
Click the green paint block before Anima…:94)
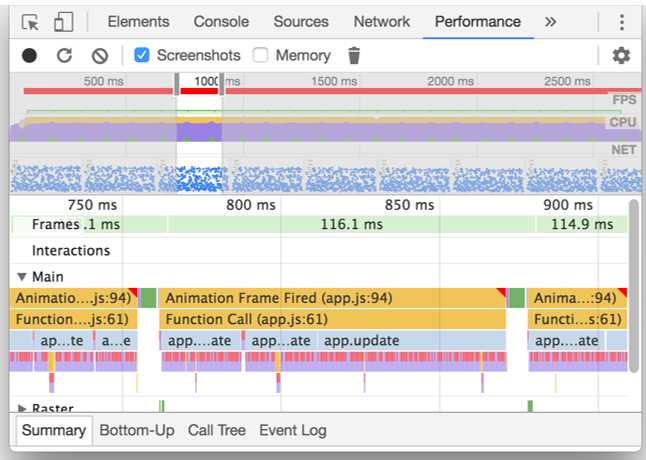(517, 298)
